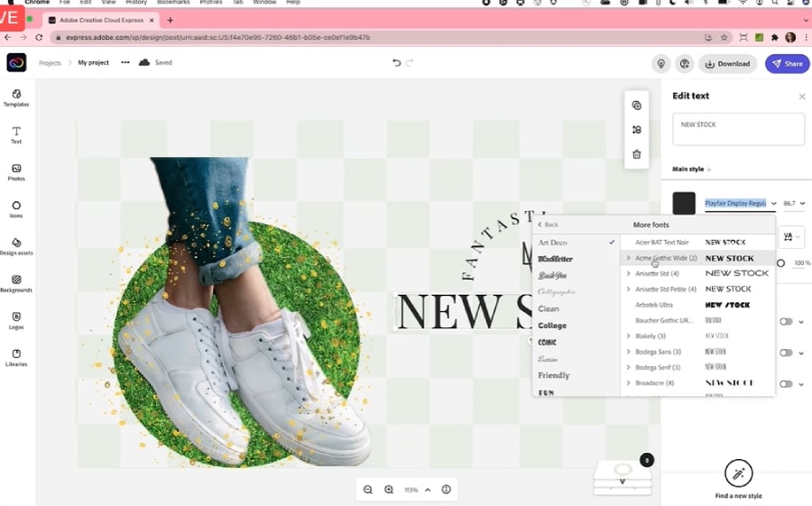Toggle the first effect switch in Edit text panel
This screenshot has width=812, height=506.
pos(786,322)
